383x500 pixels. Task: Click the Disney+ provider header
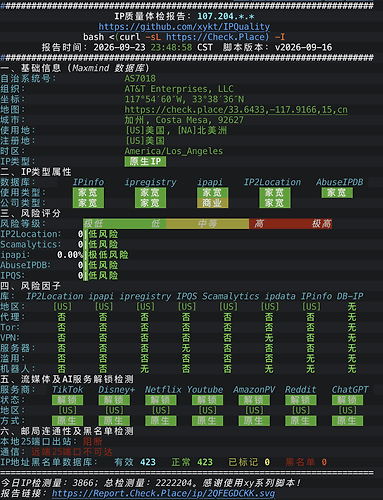point(116,390)
